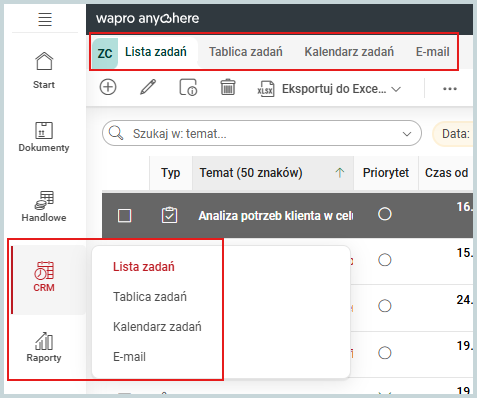The image size is (477, 398).
Task: Expand the search field dropdown chevron
Action: click(x=407, y=134)
